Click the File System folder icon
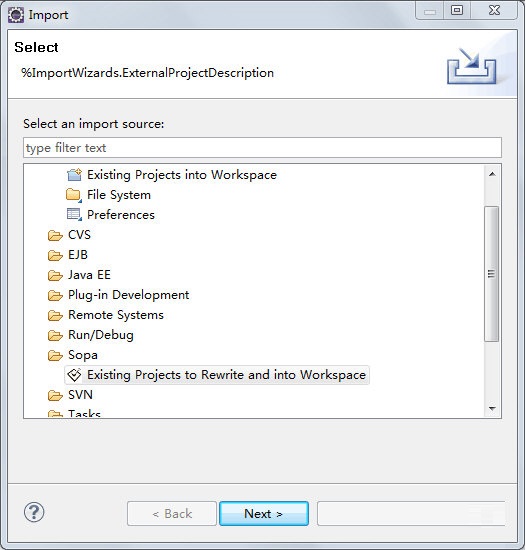Image resolution: width=526 pixels, height=550 pixels. (x=74, y=195)
